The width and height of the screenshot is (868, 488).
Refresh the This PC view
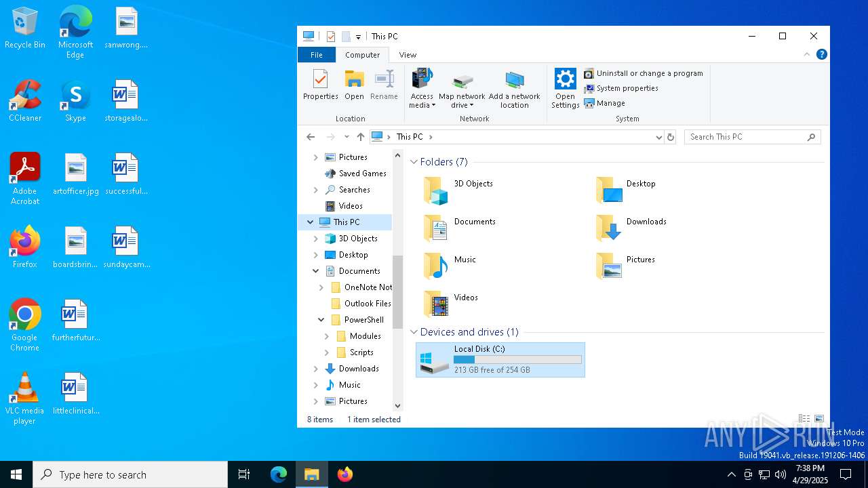pos(671,137)
